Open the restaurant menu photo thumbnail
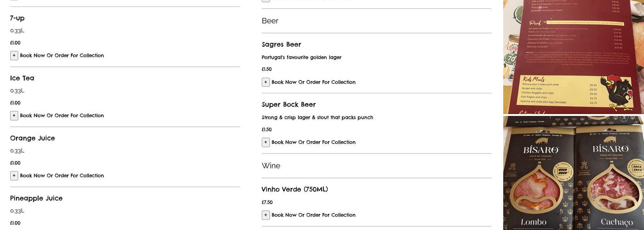This screenshot has height=230, width=644. coord(573,57)
